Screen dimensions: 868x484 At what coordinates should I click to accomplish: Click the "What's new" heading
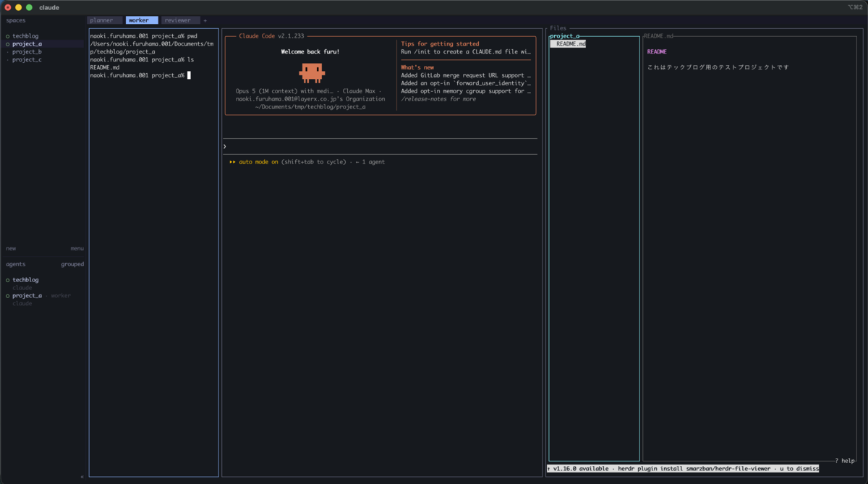tap(417, 67)
